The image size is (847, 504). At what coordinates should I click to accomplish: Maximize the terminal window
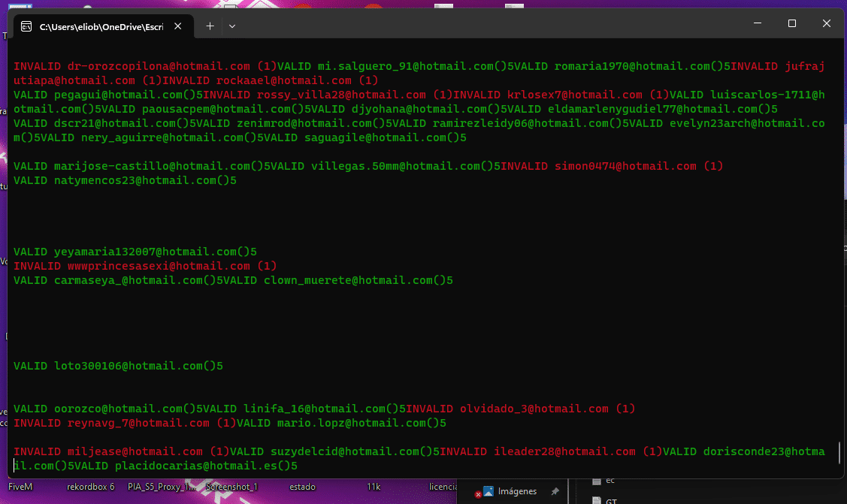coord(791,24)
